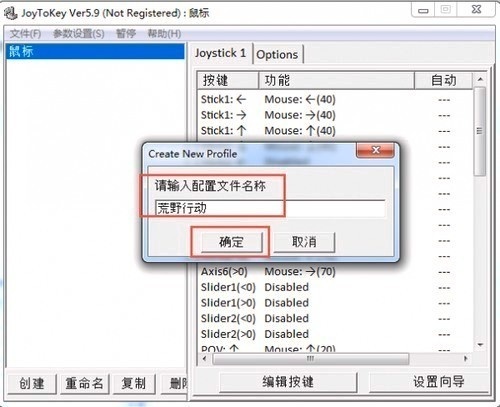Viewport: 500px width, 407px height.
Task: Click the JoyToKey app icon in title bar
Action: tap(11, 13)
